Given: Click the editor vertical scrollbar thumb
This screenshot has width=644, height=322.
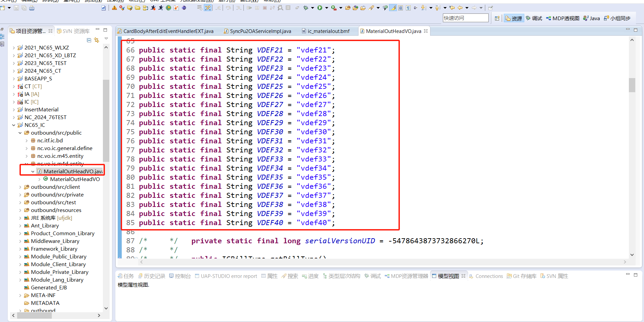Looking at the screenshot, I should coord(632,85).
